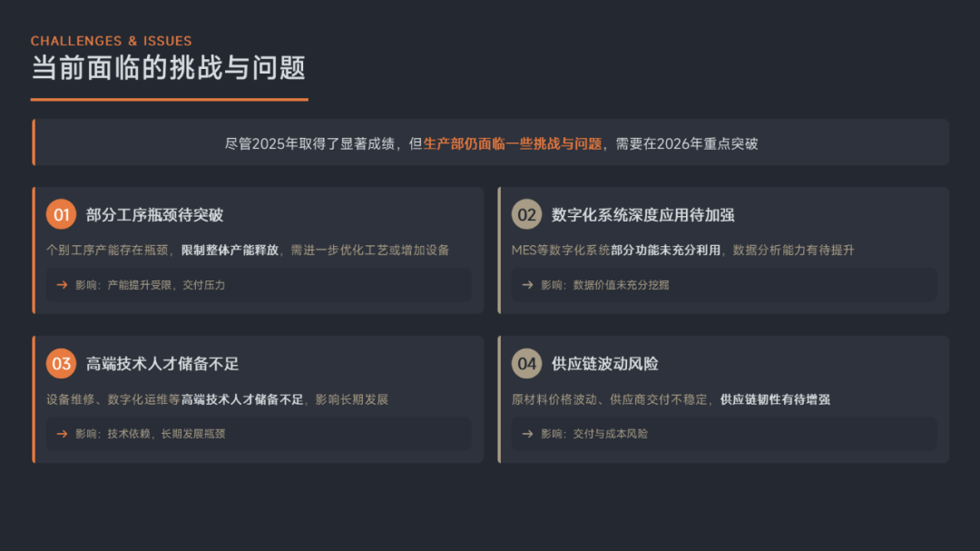
Task: Click the bold text 部分功能未充分利用
Action: pyautogui.click(x=665, y=250)
